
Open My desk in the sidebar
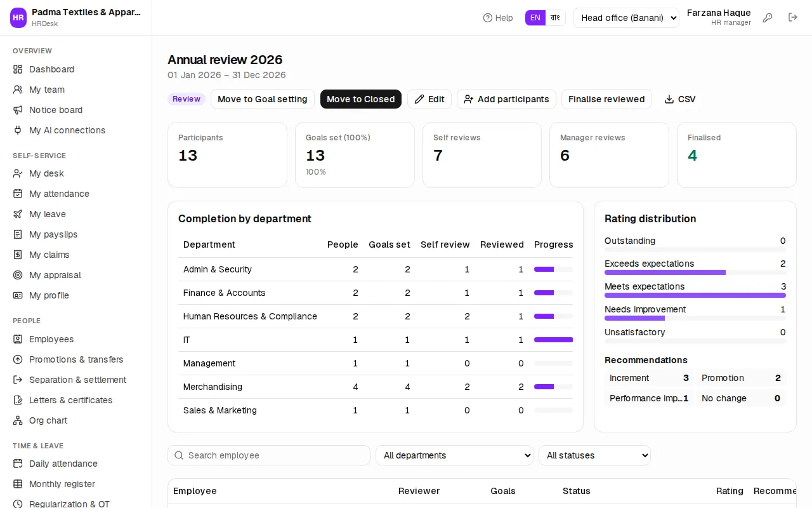(46, 173)
